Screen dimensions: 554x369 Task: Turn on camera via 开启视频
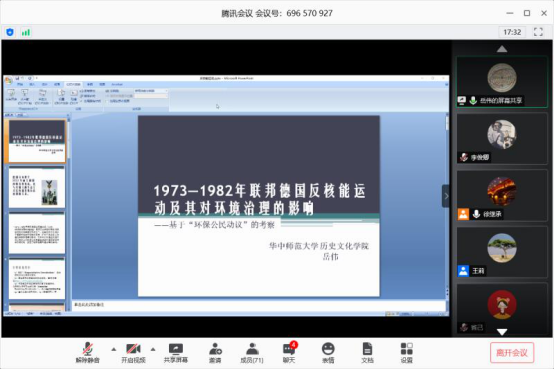(x=133, y=352)
